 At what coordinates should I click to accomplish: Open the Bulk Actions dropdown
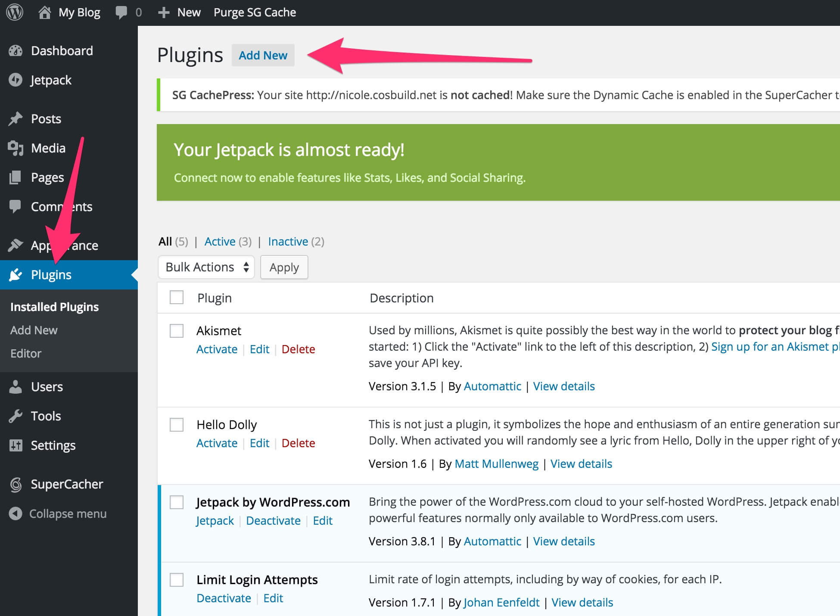coord(206,267)
